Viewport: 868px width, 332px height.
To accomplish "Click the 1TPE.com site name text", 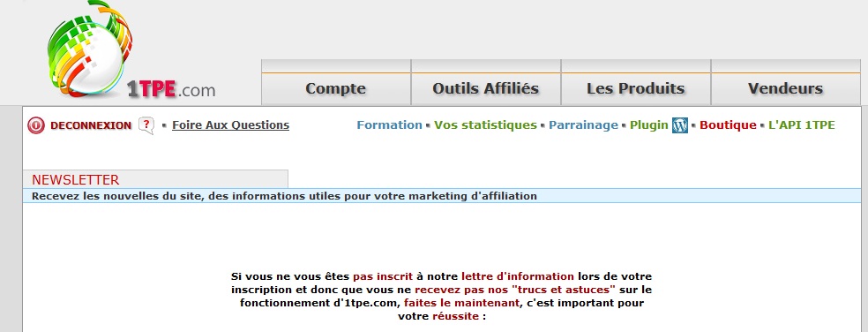I will click(x=172, y=89).
